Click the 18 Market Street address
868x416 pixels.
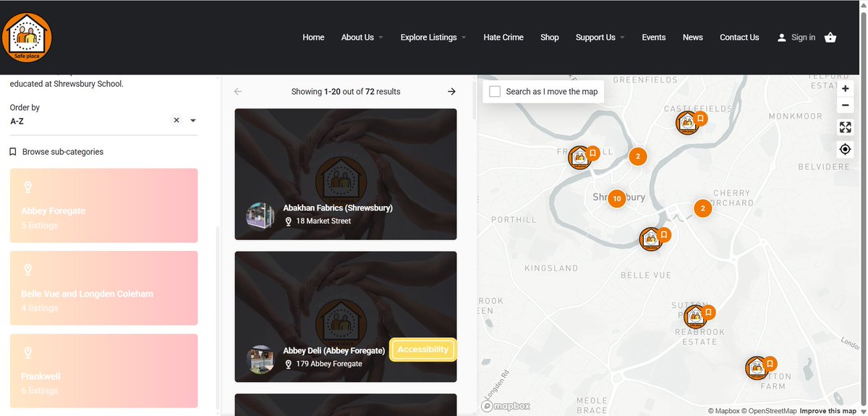[x=323, y=221]
